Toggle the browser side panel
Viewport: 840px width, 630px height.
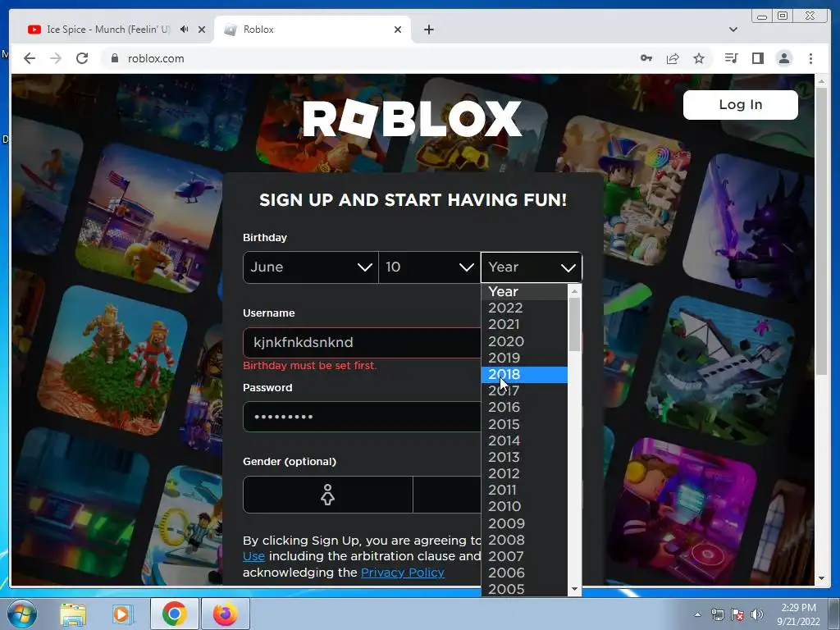click(x=757, y=58)
